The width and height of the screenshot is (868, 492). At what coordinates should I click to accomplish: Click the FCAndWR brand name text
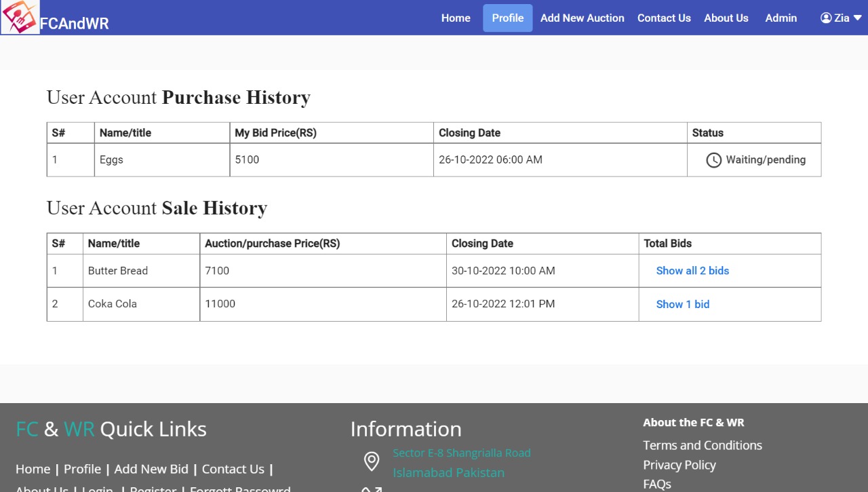74,24
